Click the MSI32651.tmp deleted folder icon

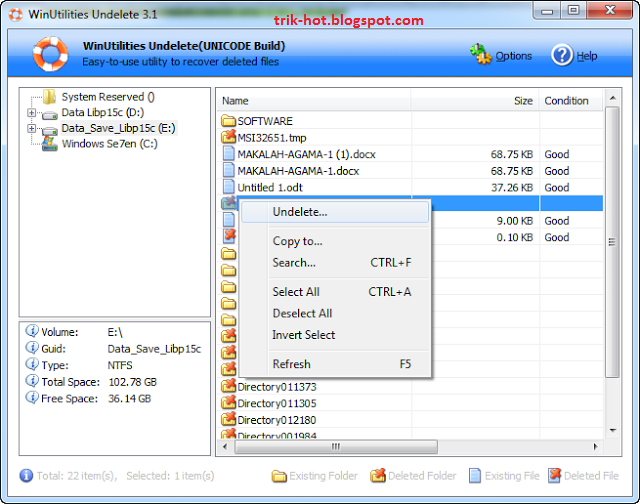[229, 136]
